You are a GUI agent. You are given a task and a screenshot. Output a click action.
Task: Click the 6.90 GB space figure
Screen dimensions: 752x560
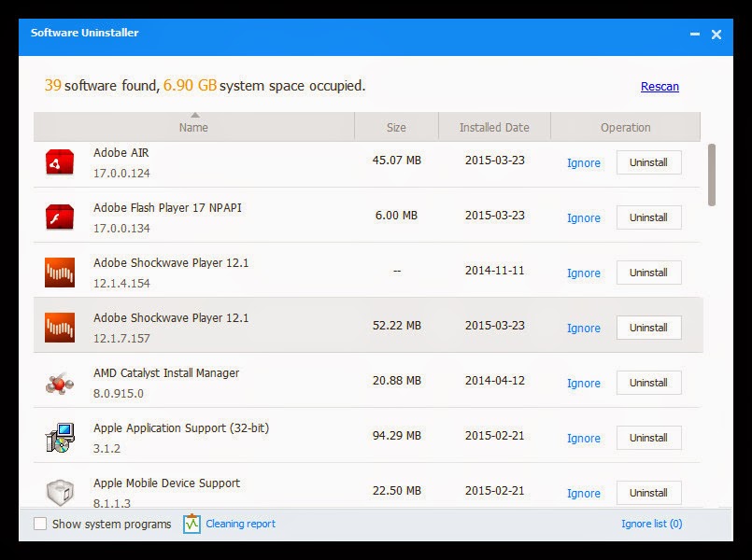click(190, 85)
